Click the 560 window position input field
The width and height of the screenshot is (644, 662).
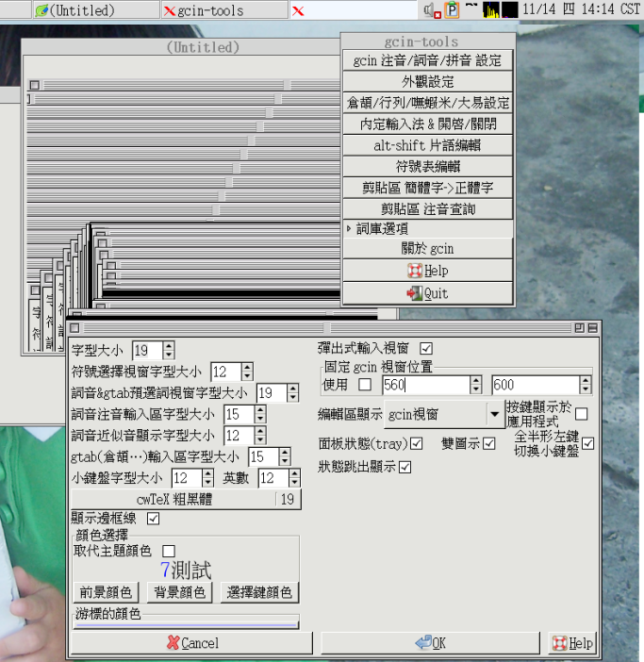pos(423,385)
